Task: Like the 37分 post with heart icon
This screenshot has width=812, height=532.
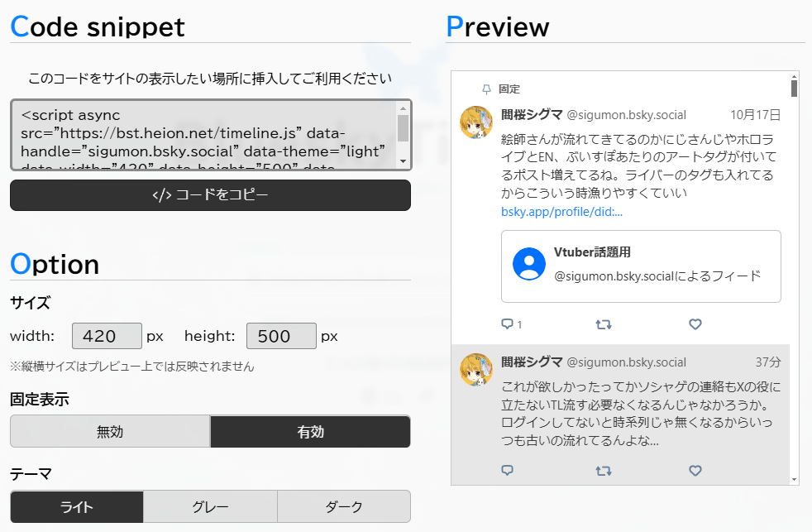Action: point(695,471)
